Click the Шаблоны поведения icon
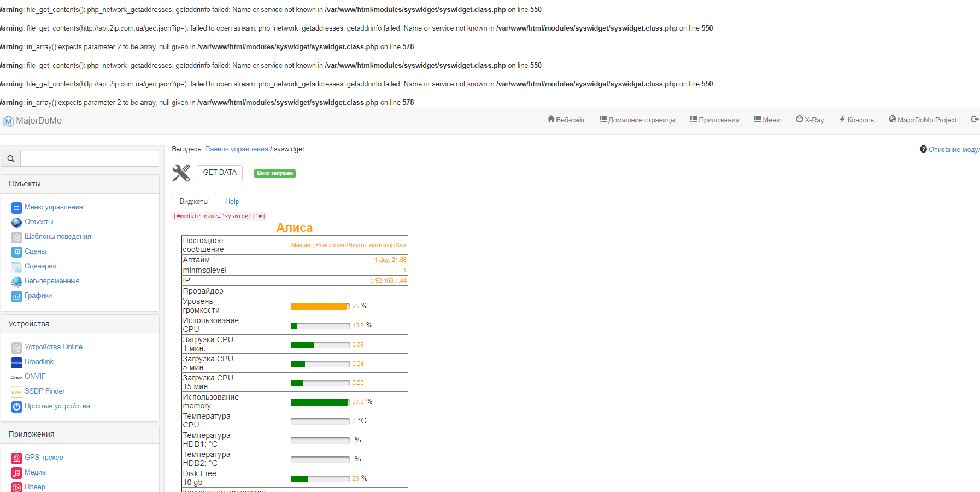This screenshot has height=492, width=980. pos(16,237)
